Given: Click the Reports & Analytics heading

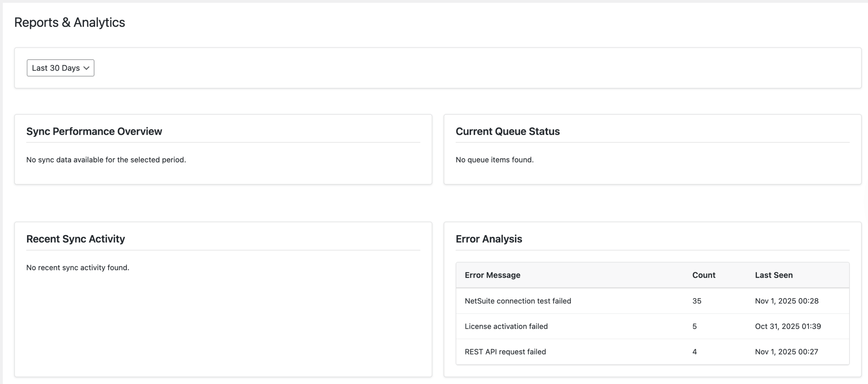Looking at the screenshot, I should [x=70, y=22].
